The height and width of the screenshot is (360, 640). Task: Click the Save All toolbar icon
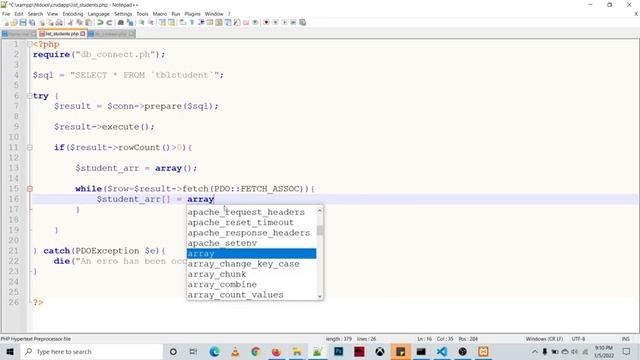(32, 22)
